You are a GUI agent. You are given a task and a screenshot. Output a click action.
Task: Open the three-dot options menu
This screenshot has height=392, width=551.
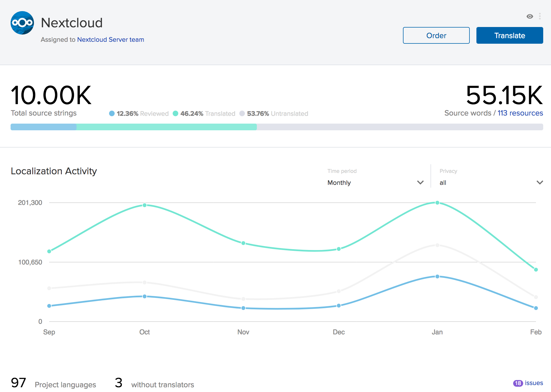(540, 16)
